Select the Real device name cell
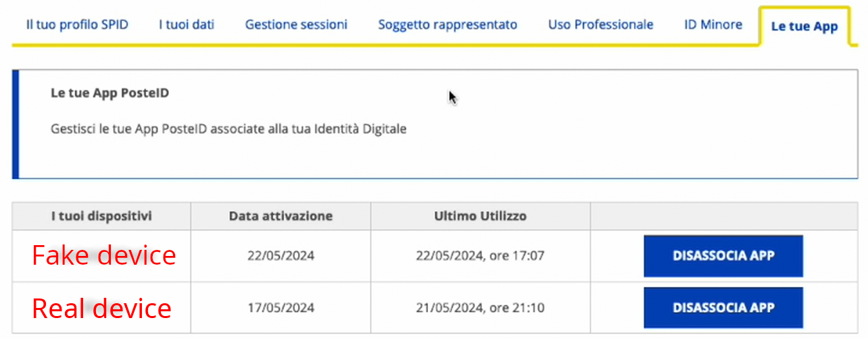Screen dimensions: 868x339 tap(101, 308)
